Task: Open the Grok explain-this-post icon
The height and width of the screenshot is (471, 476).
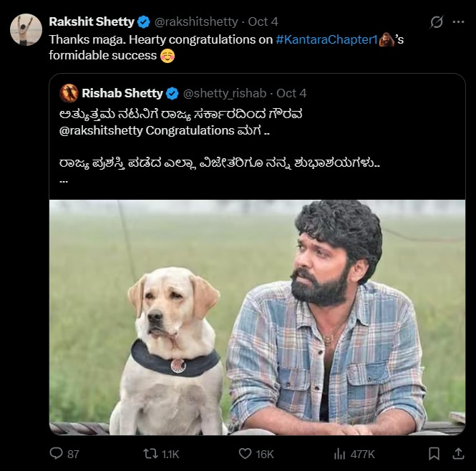Action: pyautogui.click(x=436, y=22)
